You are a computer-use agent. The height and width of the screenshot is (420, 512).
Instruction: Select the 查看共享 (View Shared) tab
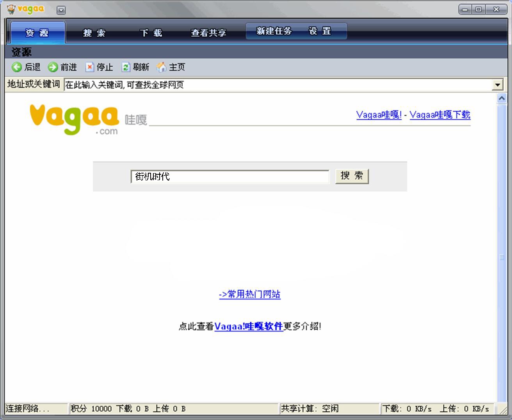tap(208, 33)
